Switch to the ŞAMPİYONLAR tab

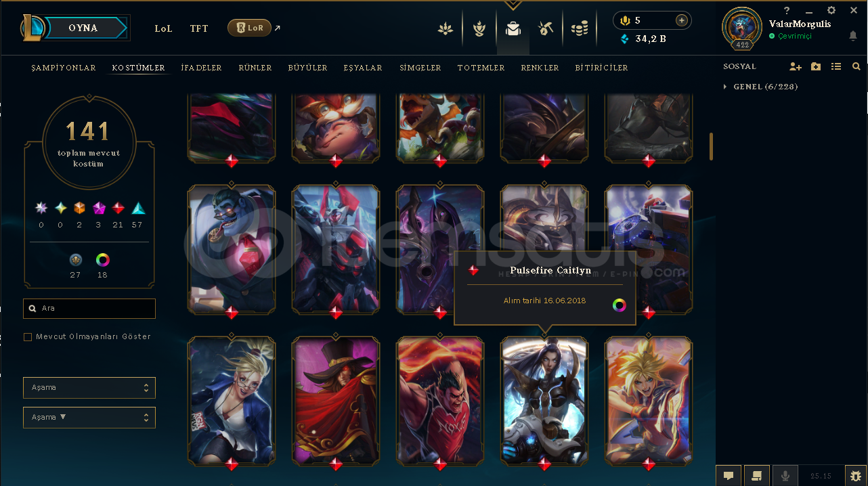coord(64,68)
